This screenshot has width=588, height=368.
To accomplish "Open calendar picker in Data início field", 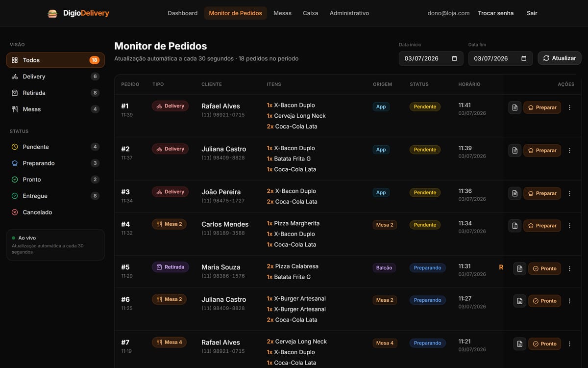I will [454, 58].
